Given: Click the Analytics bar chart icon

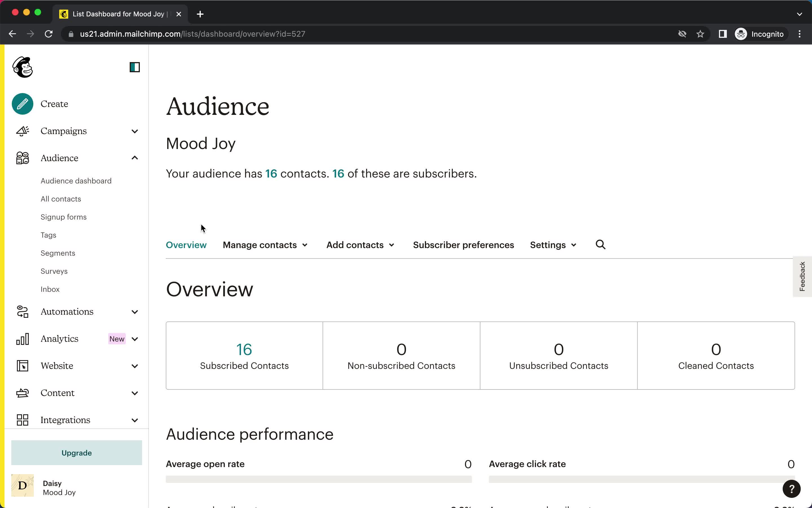Looking at the screenshot, I should (23, 339).
